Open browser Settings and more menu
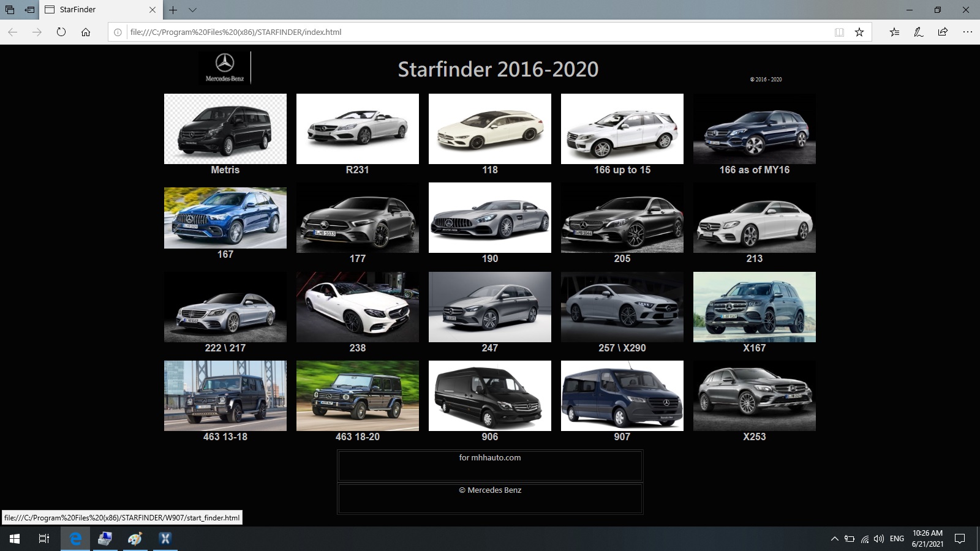Image resolution: width=980 pixels, height=551 pixels. (967, 32)
